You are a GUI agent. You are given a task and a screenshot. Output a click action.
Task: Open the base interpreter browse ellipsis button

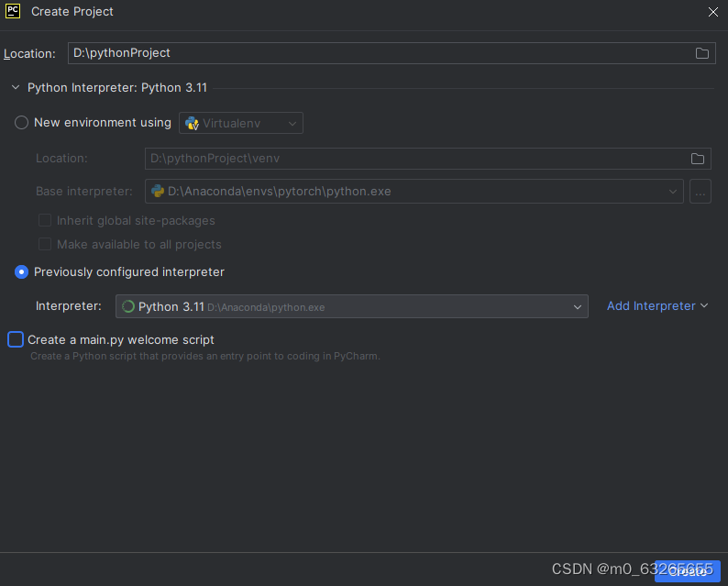point(700,192)
